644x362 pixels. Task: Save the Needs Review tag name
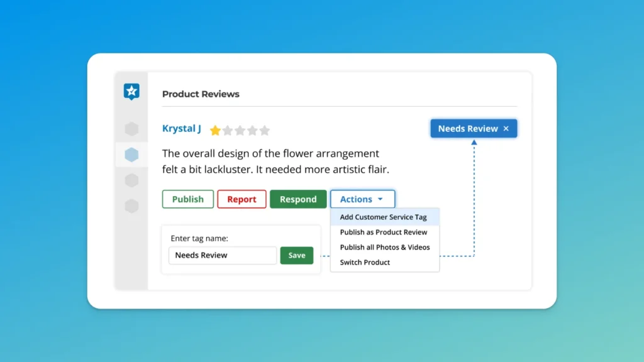(296, 255)
